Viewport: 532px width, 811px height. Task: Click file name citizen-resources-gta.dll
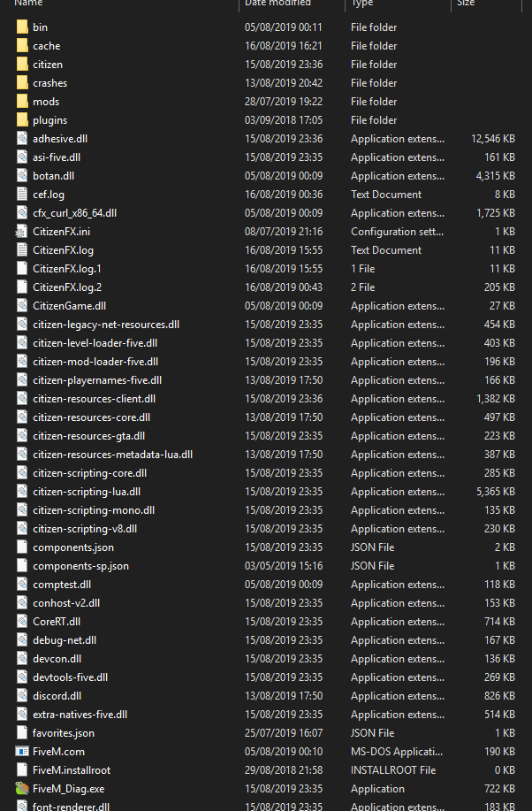[x=89, y=436]
